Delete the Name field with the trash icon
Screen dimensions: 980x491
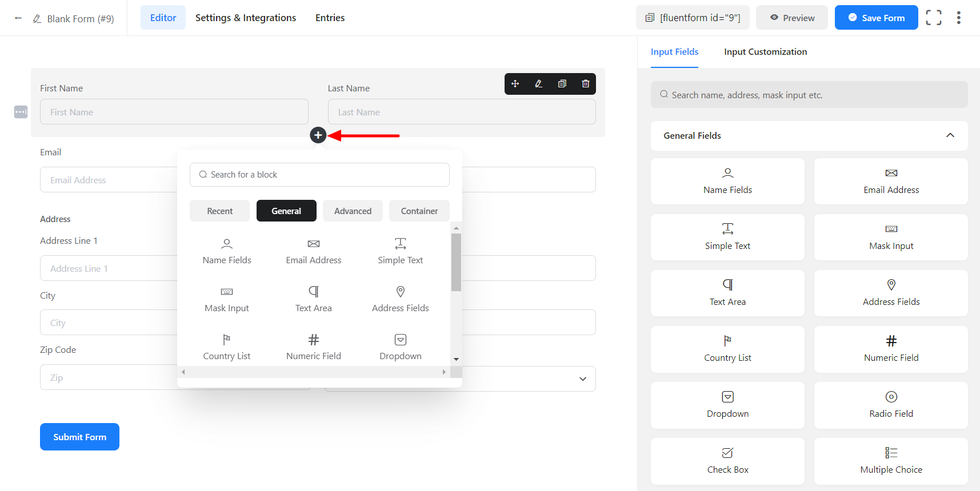[x=586, y=84]
